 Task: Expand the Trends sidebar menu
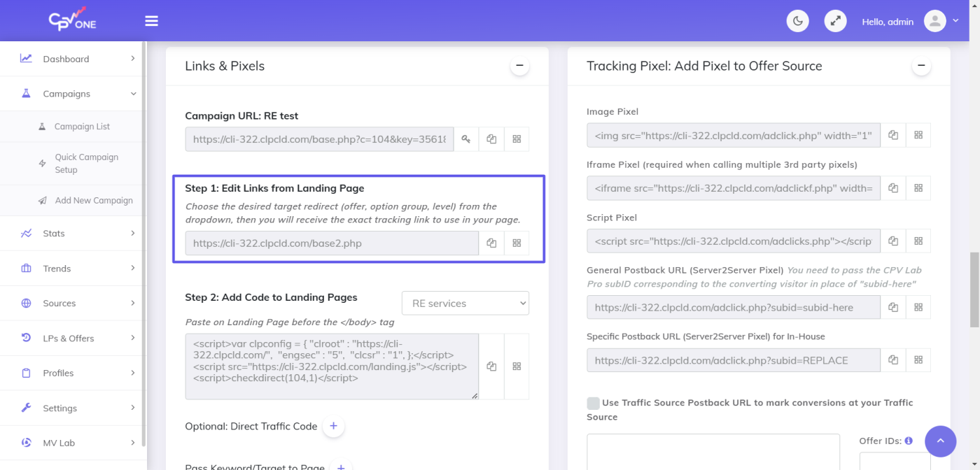click(x=71, y=269)
